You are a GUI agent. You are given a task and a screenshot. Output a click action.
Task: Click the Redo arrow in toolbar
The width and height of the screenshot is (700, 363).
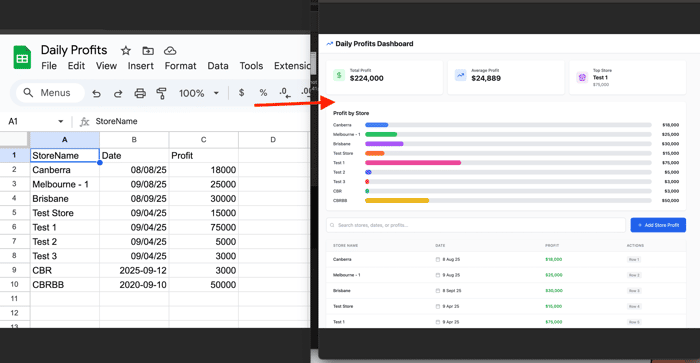pos(118,93)
